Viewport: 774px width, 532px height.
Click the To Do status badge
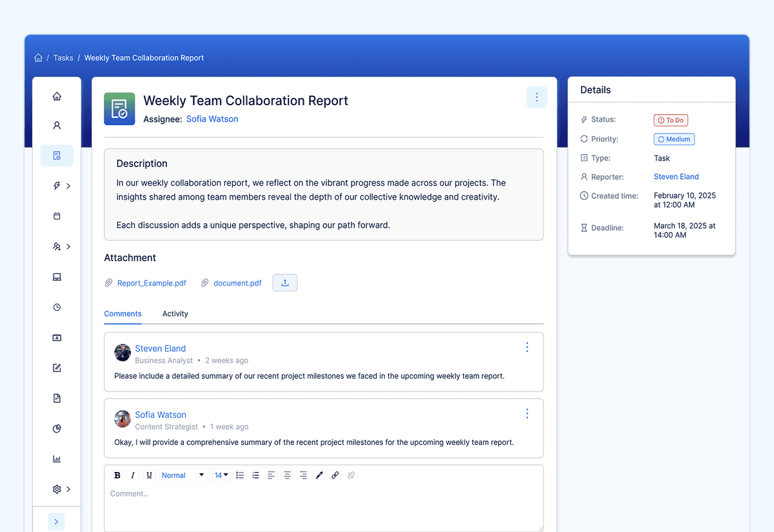tap(671, 121)
